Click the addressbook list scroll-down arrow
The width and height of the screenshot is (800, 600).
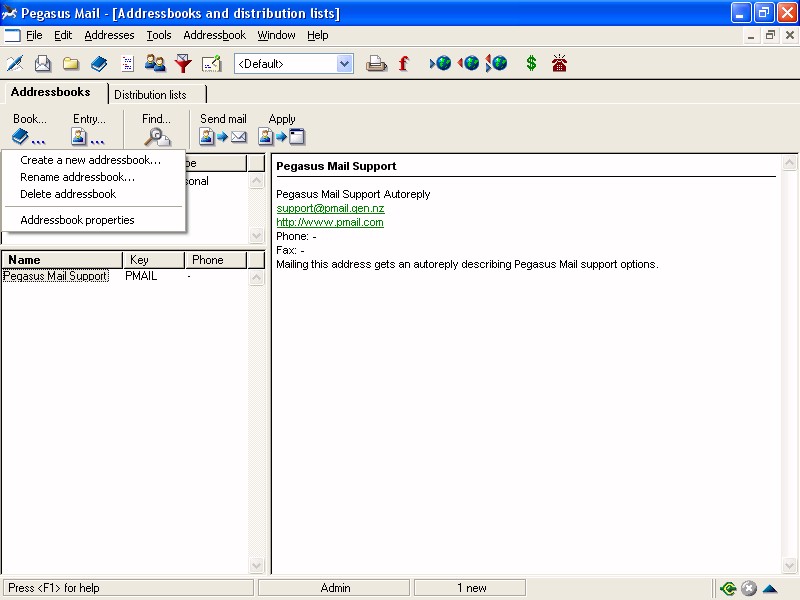pos(256,235)
